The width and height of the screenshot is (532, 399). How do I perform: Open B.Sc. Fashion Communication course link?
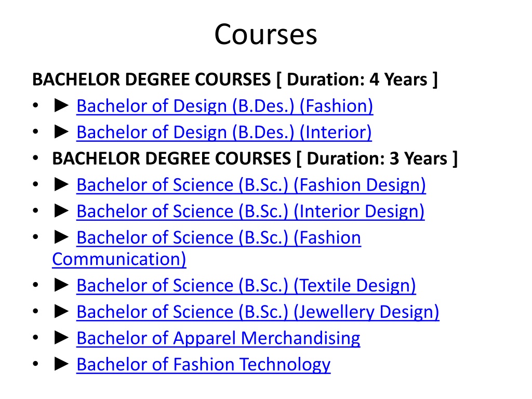click(207, 248)
